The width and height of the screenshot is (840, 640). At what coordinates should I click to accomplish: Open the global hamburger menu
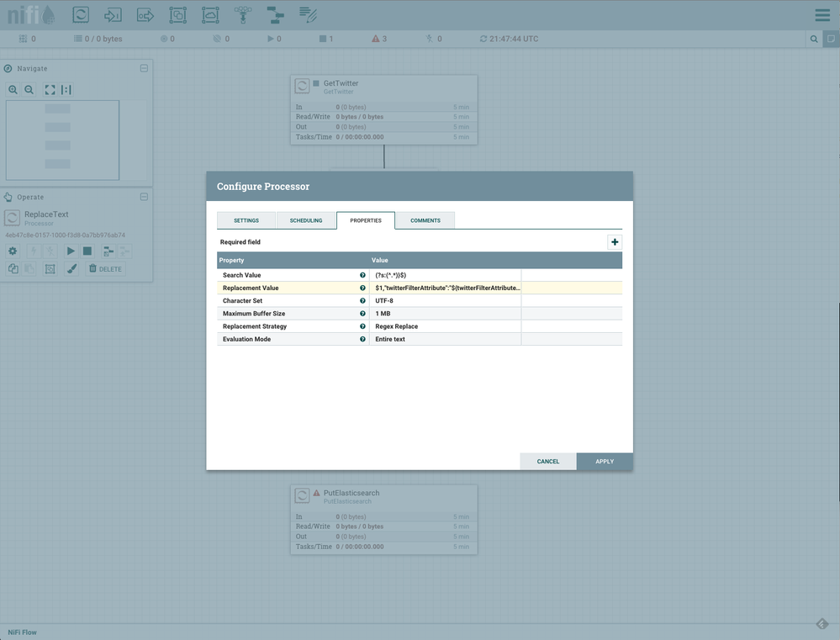822,15
